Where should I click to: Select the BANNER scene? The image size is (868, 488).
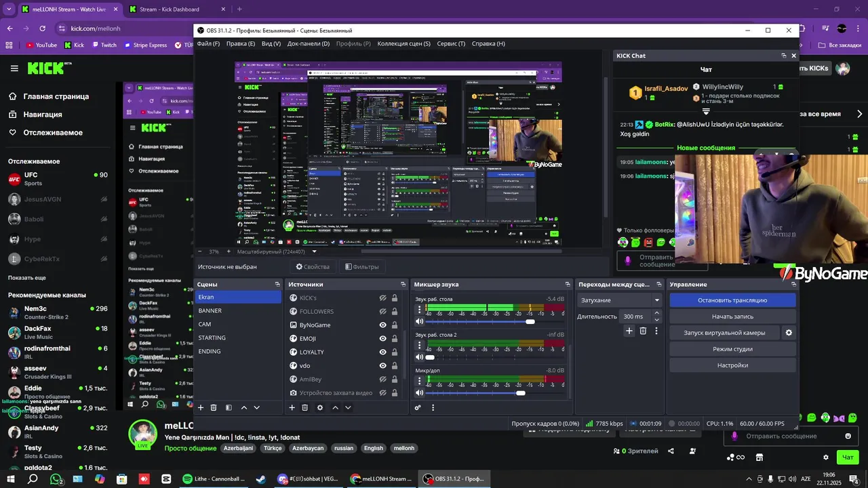pyautogui.click(x=238, y=310)
